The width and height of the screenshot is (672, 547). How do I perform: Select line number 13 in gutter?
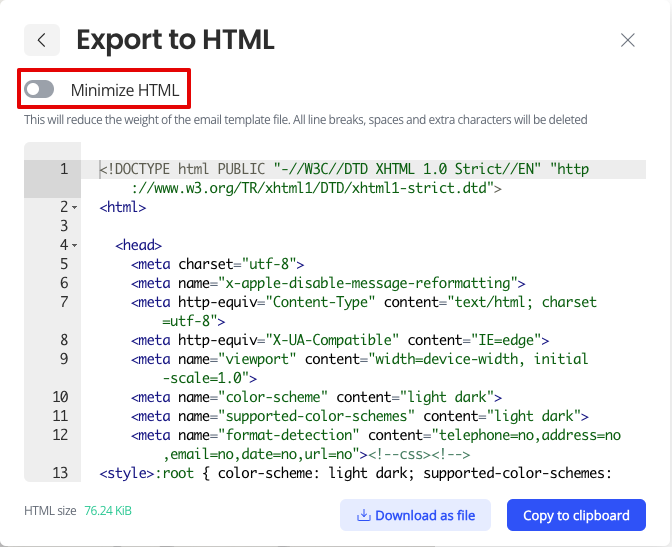point(60,473)
